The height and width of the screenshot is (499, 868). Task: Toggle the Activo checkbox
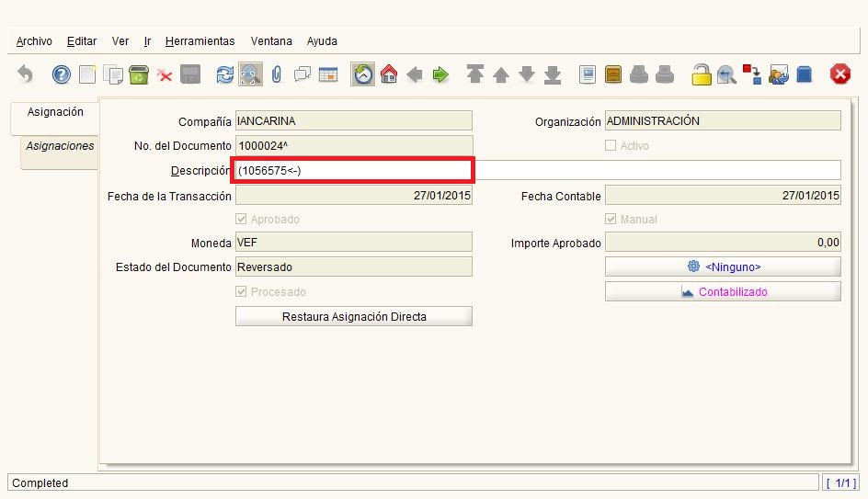click(611, 146)
